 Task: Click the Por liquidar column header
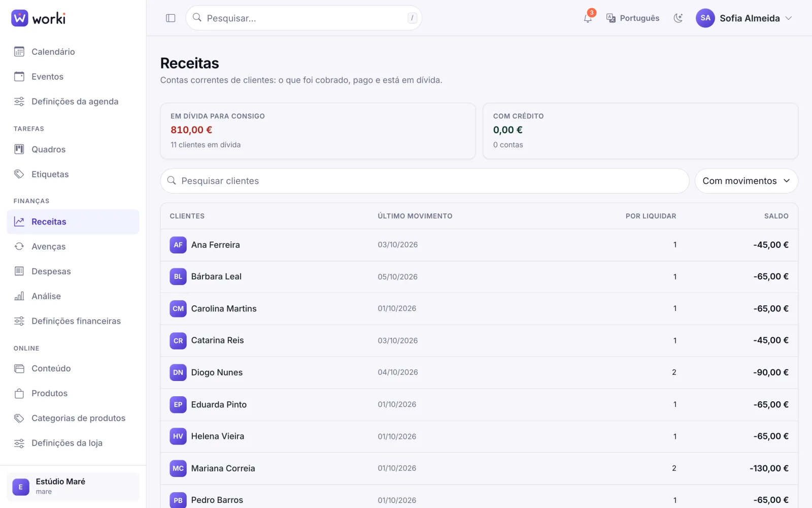tap(651, 216)
